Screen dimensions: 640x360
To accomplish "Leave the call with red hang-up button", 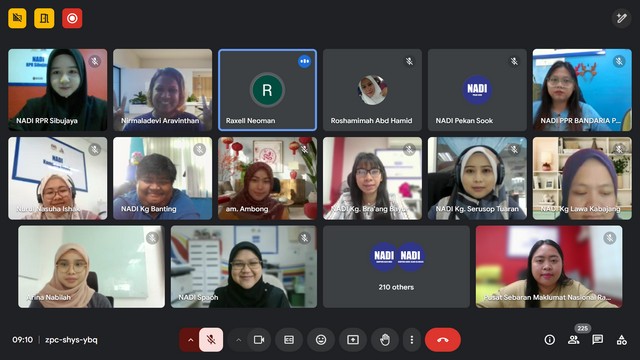I will pos(443,340).
